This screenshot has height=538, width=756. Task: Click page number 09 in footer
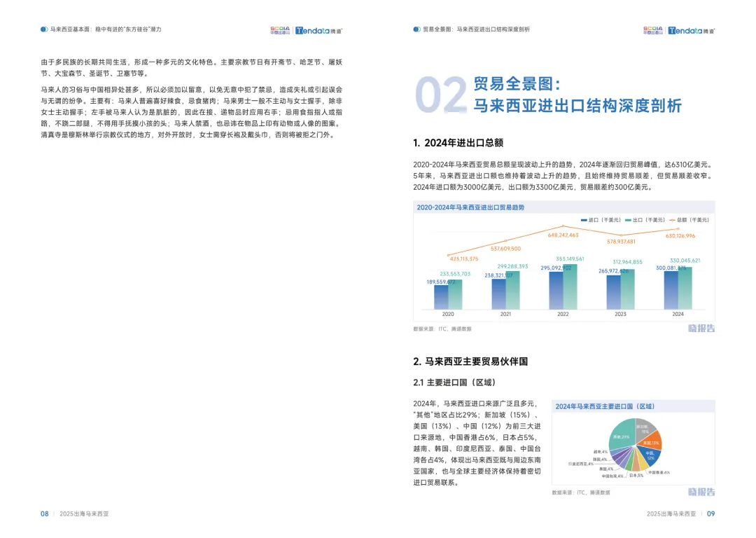pos(710,514)
